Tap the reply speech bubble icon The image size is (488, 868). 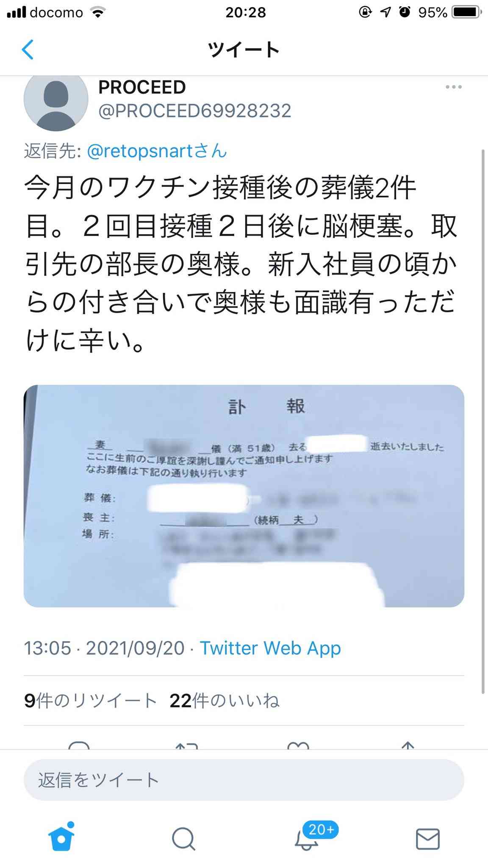79,745
